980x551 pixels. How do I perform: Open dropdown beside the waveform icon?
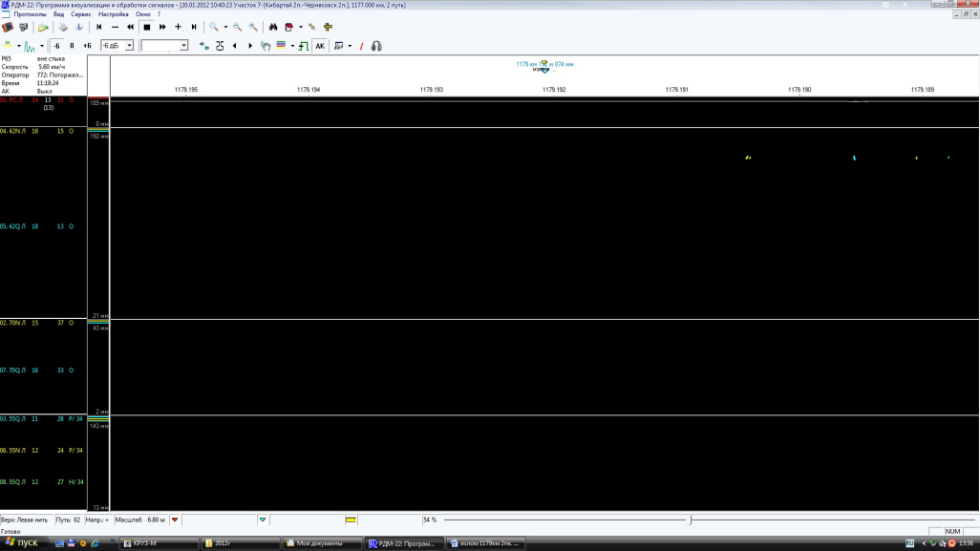pos(42,46)
